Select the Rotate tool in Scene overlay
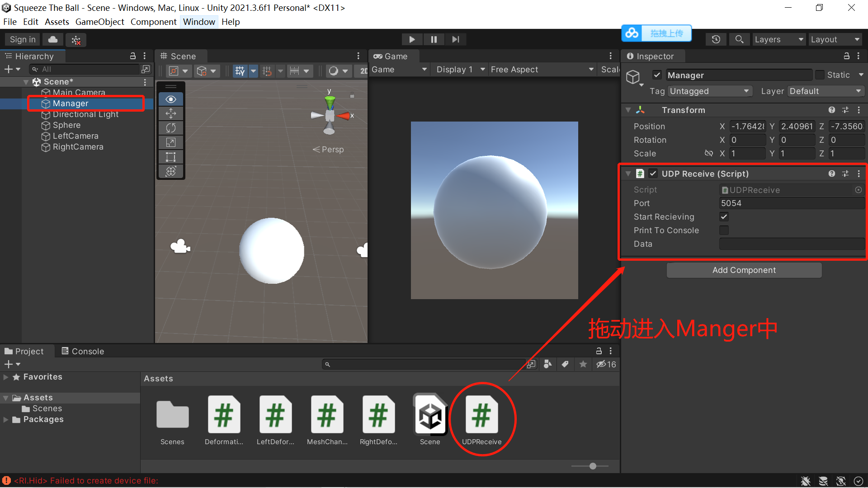Image resolution: width=868 pixels, height=488 pixels. pyautogui.click(x=171, y=128)
